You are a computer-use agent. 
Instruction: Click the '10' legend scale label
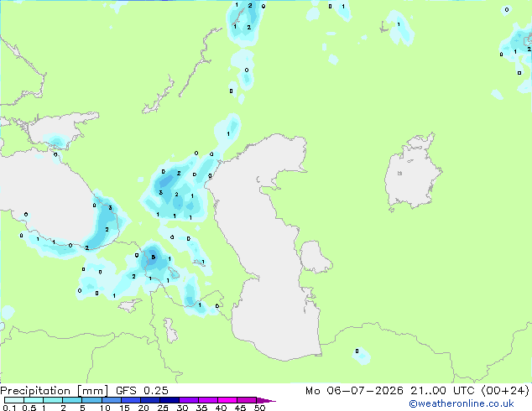point(105,408)
